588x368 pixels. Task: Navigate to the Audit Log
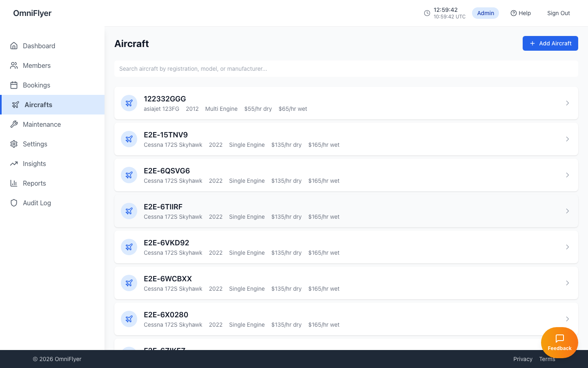tap(52, 203)
